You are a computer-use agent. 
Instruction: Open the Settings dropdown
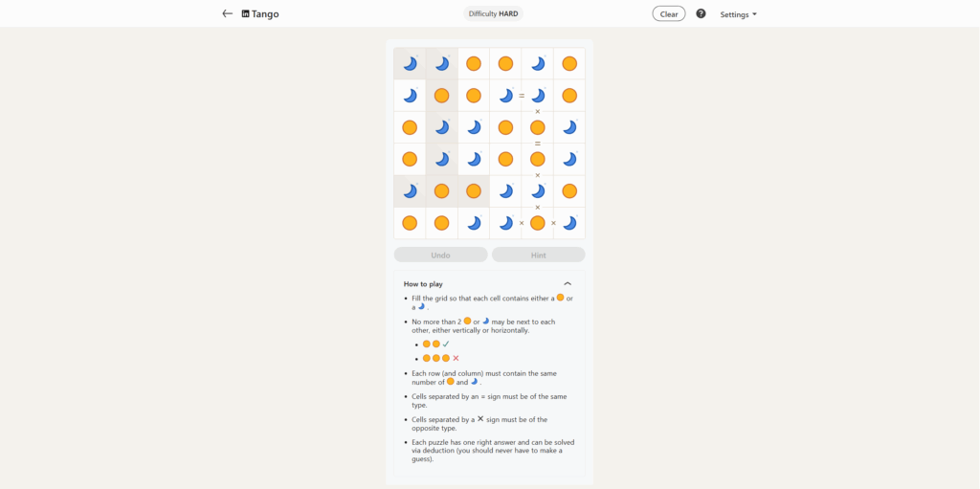click(738, 14)
